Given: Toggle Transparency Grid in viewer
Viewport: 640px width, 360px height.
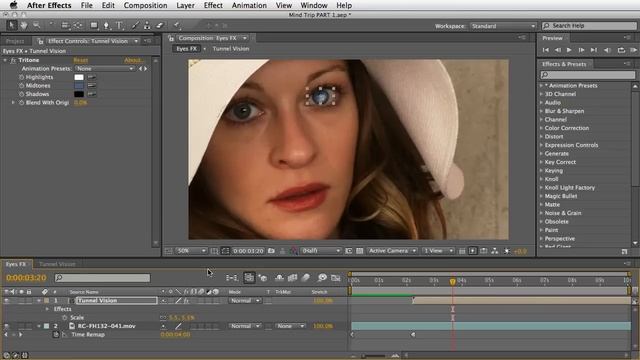Looking at the screenshot, I should [x=359, y=251].
